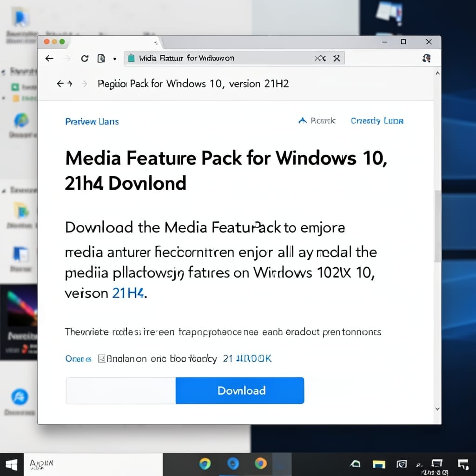The width and height of the screenshot is (476, 476).
Task: Click the blue Download button
Action: [x=240, y=390]
